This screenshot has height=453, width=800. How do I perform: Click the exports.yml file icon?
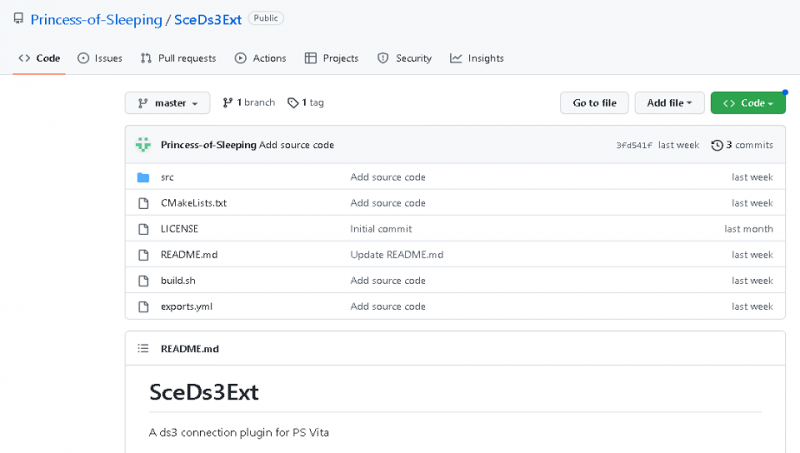143,307
